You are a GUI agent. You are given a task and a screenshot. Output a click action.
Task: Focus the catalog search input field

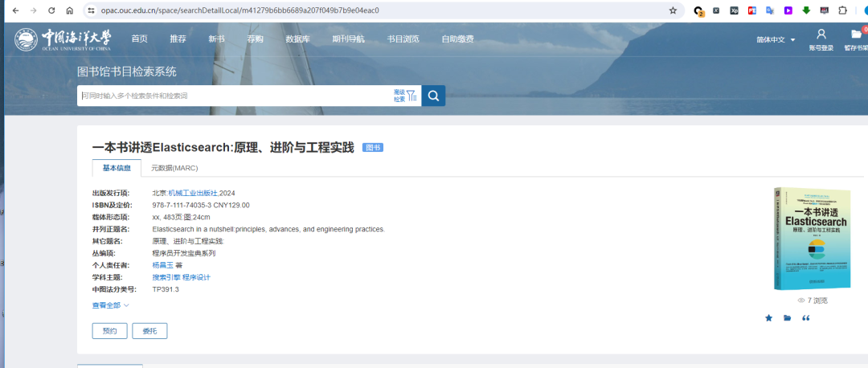pyautogui.click(x=235, y=96)
